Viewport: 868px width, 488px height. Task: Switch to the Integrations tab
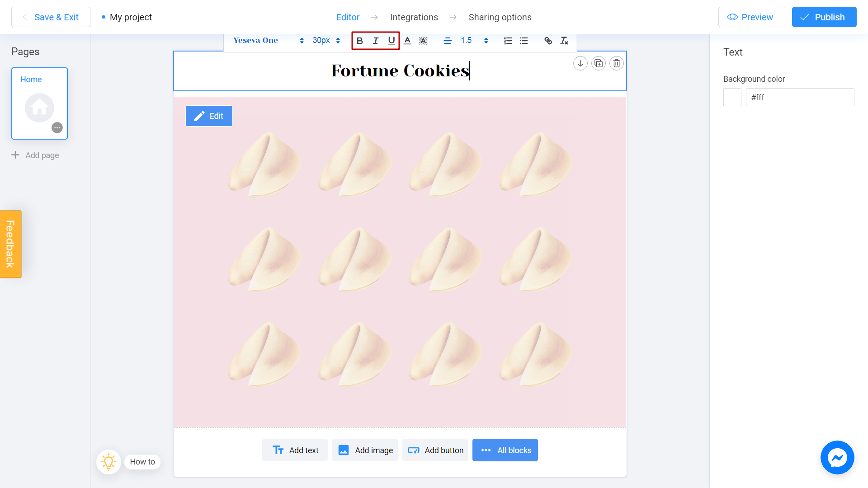click(413, 17)
